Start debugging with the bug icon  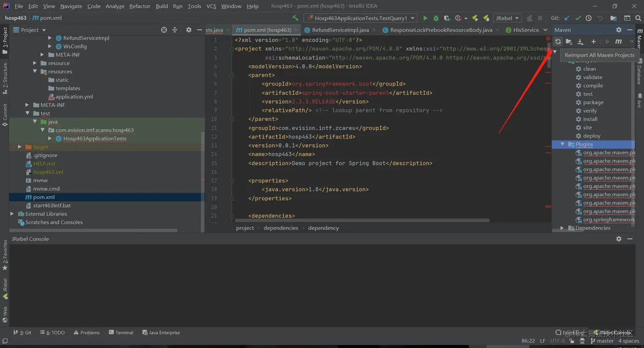coord(436,18)
